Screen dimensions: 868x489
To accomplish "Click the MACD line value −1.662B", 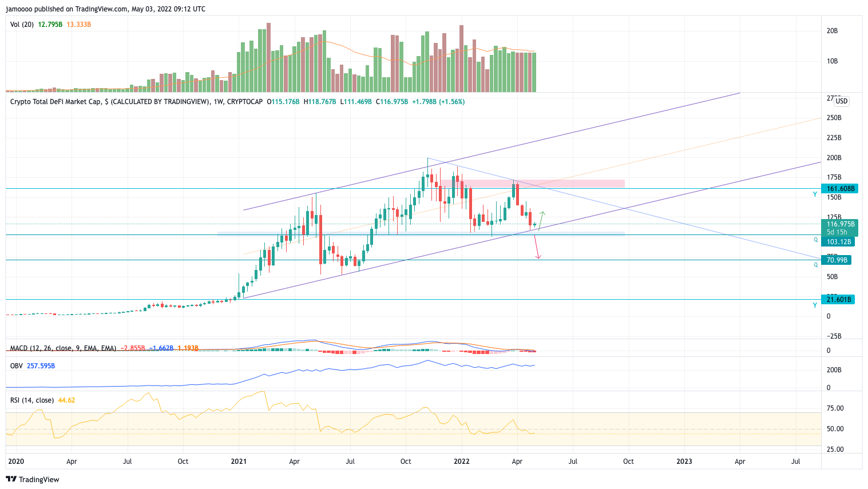I will click(x=161, y=348).
